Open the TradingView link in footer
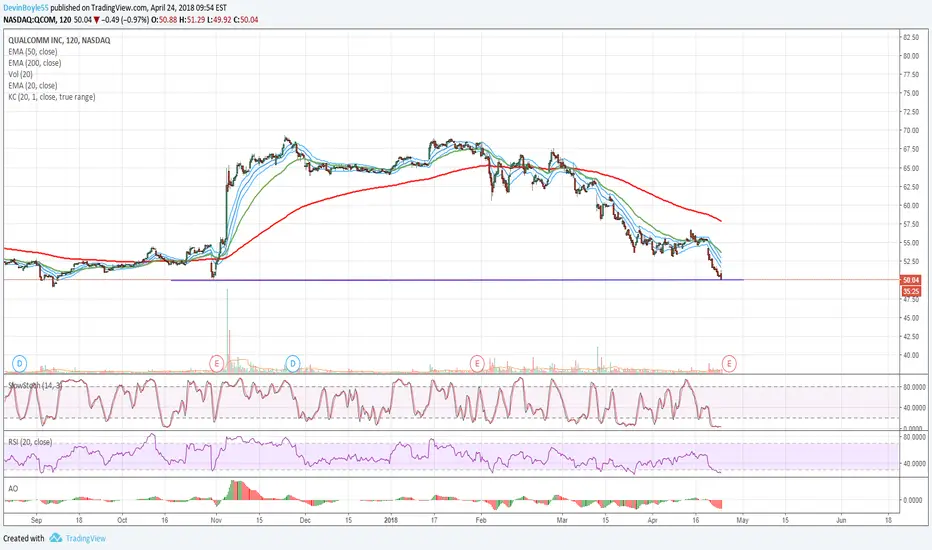 tap(86, 538)
